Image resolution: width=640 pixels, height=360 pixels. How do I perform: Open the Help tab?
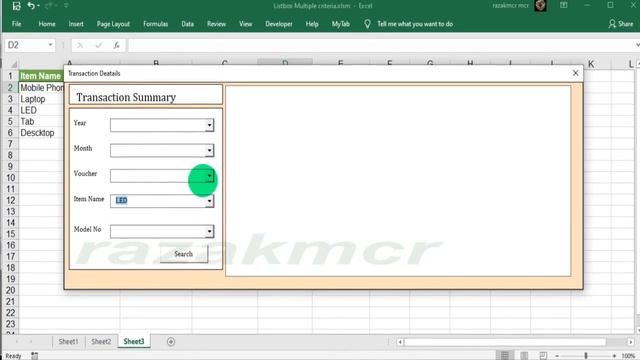[312, 24]
